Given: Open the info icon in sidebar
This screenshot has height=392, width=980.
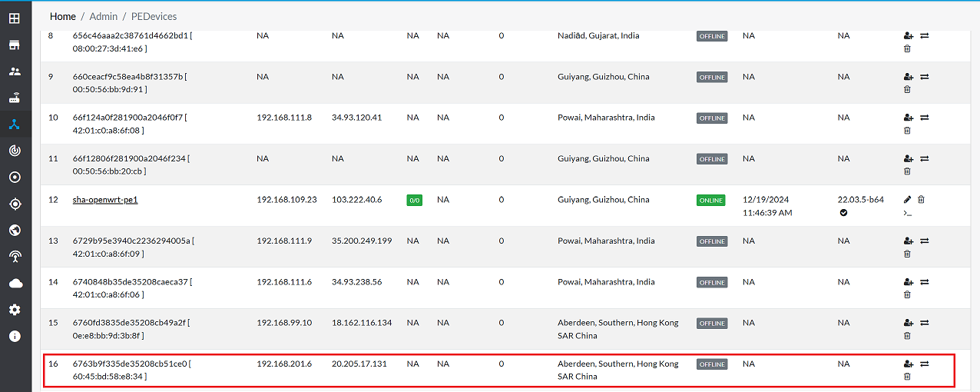Looking at the screenshot, I should [15, 337].
